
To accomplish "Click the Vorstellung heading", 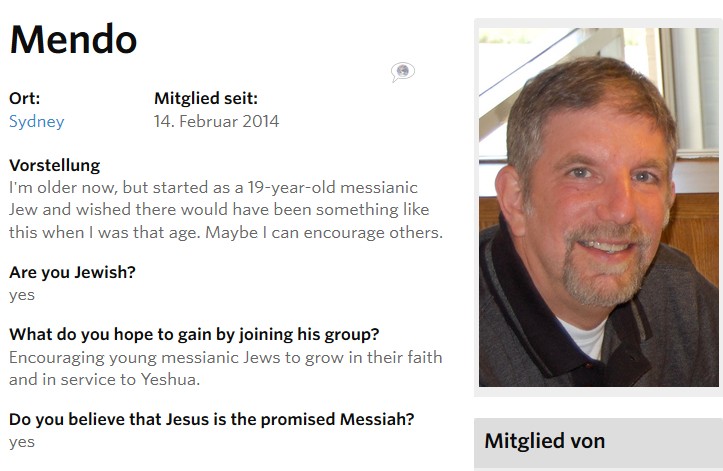I will click(54, 165).
